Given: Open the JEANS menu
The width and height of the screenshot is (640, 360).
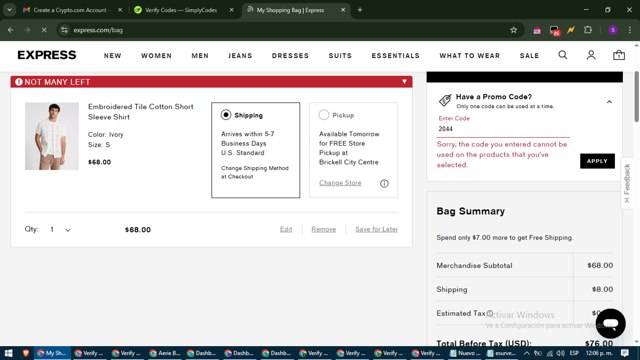Looking at the screenshot, I should [240, 56].
